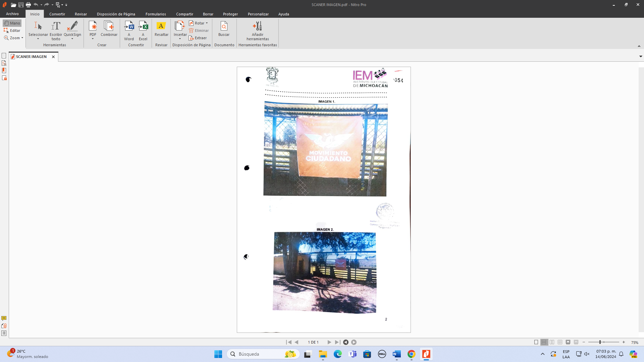Open Customize Quick Access Toolbar dropdown
Screen dimensions: 644x362
pos(66,5)
